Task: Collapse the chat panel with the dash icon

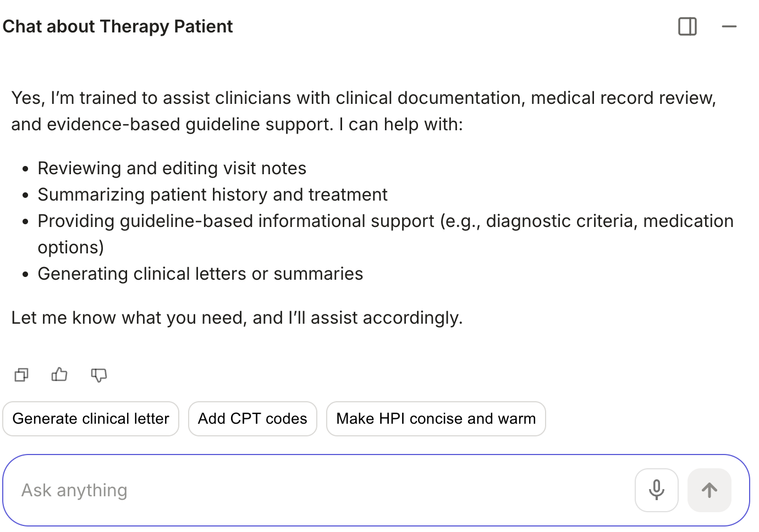Action: (730, 26)
